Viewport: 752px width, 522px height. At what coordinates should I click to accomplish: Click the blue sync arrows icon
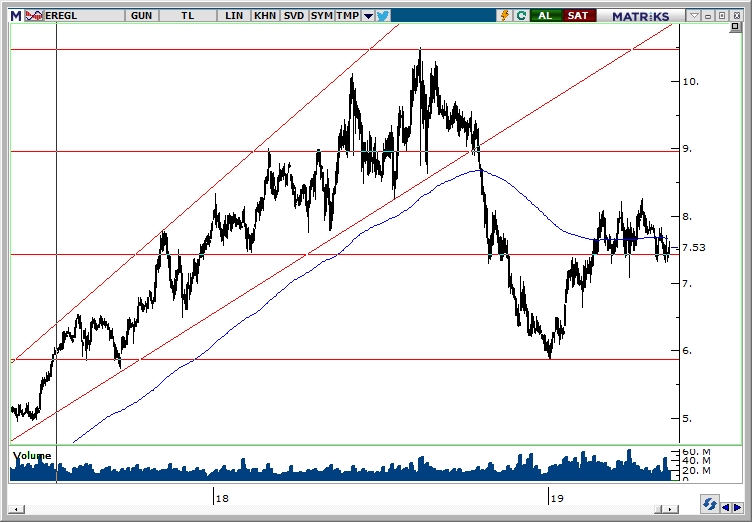tap(709, 505)
